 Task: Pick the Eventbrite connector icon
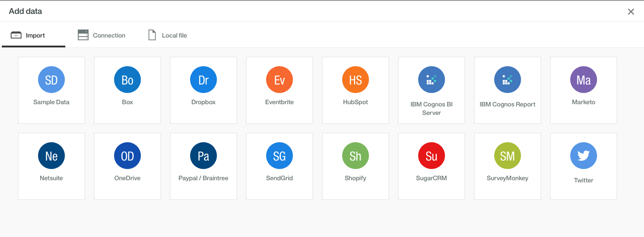280,80
